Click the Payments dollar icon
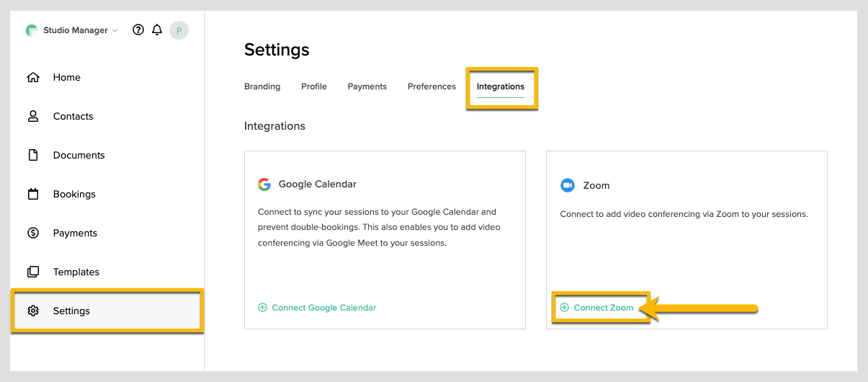Screen dimensions: 868x382 coord(32,233)
